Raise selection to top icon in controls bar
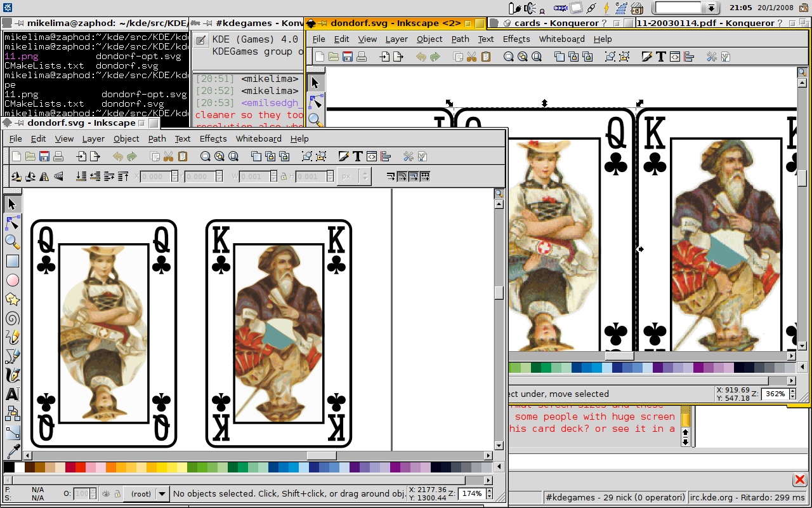 [123, 177]
